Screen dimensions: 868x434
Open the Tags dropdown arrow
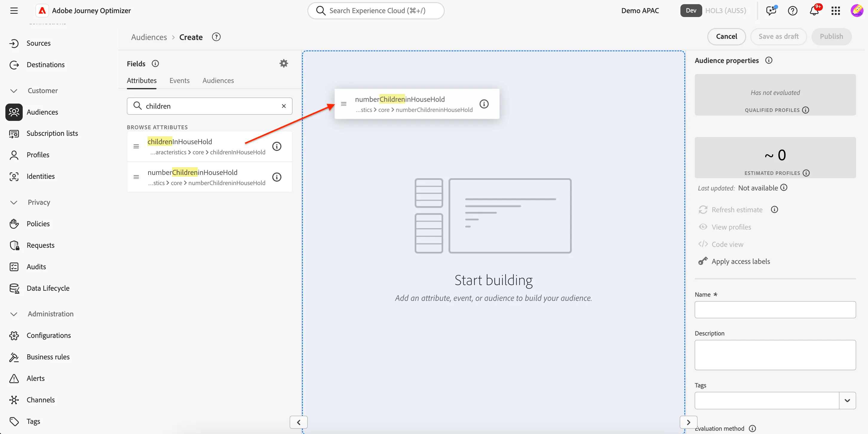click(x=847, y=401)
